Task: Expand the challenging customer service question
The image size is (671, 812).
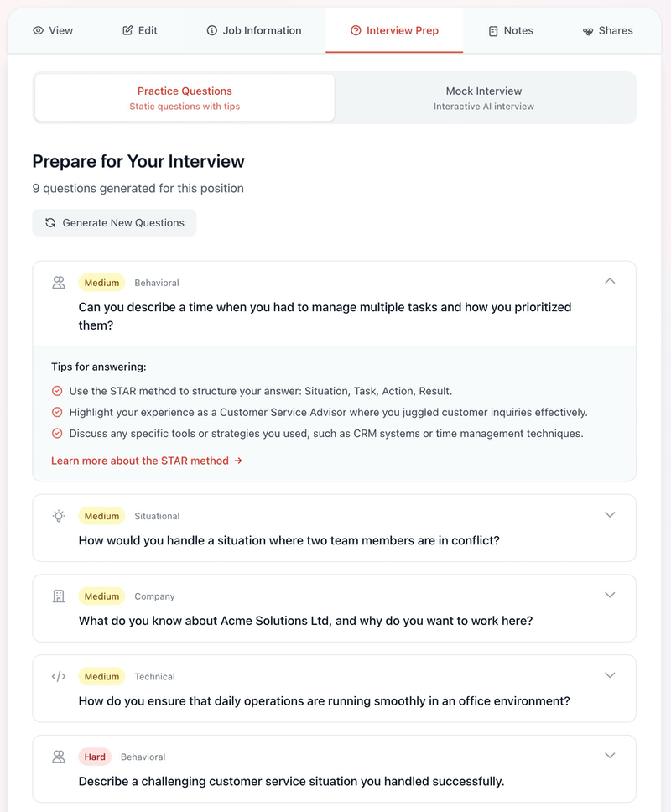Action: (610, 756)
